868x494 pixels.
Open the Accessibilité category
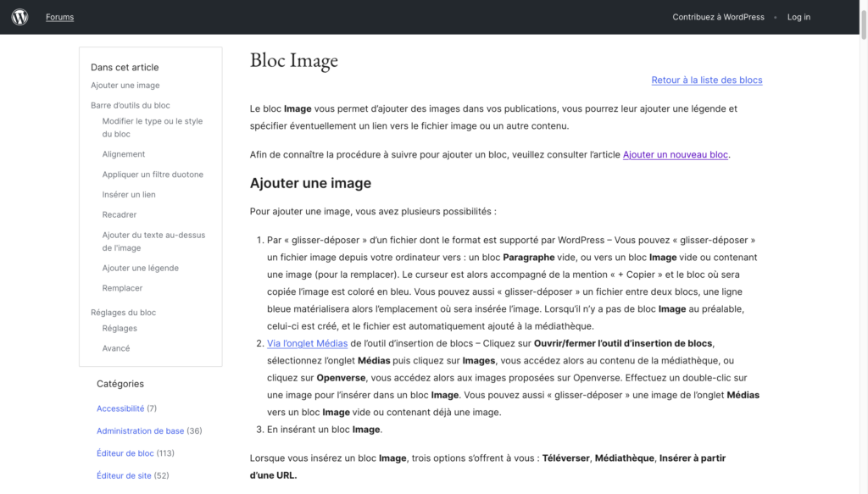coord(120,408)
